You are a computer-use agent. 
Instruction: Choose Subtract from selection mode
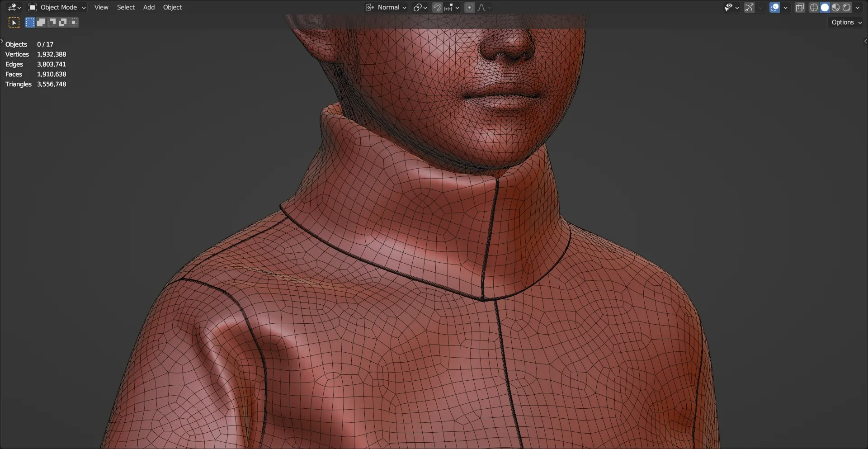[52, 22]
